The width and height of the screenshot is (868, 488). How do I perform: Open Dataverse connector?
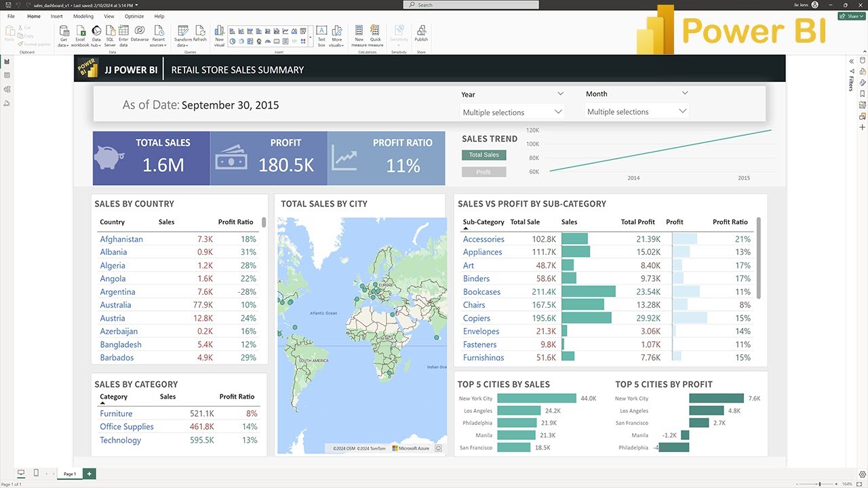(140, 34)
